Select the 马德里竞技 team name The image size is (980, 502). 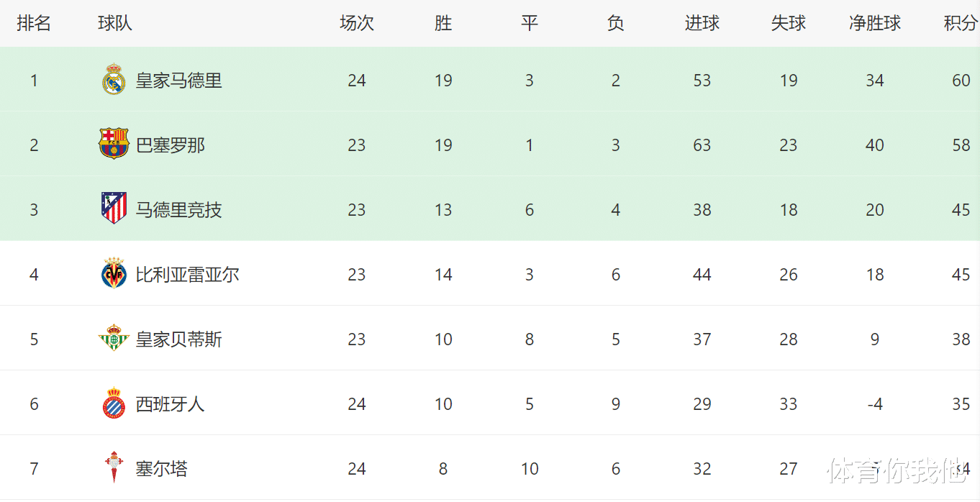[179, 210]
